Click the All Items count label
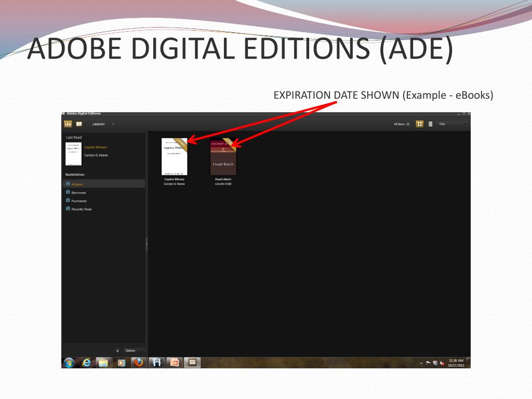This screenshot has width=532, height=399. pos(402,124)
